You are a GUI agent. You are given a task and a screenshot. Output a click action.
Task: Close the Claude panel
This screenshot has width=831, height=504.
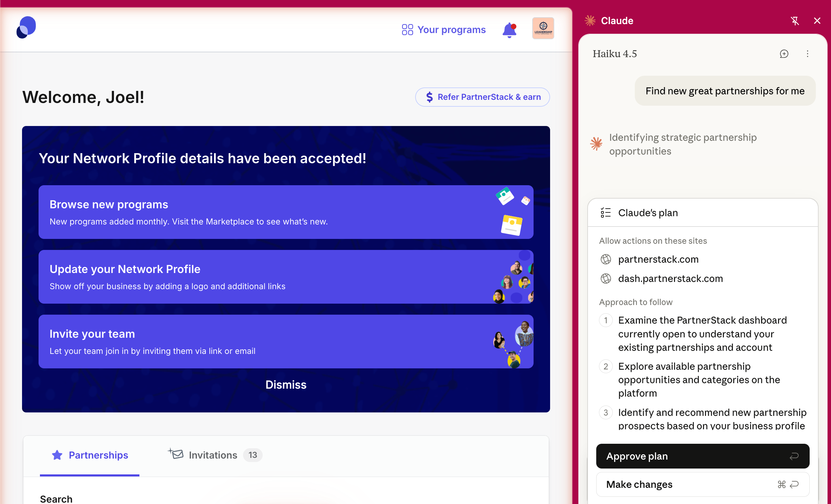click(x=817, y=21)
